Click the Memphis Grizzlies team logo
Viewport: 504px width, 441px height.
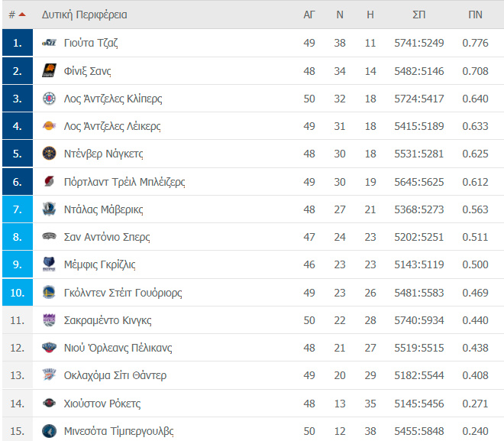click(x=49, y=264)
